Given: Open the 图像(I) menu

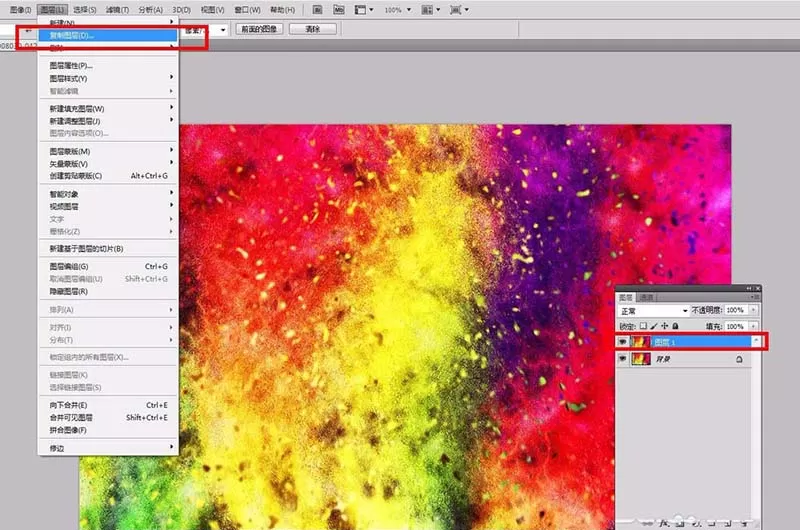Looking at the screenshot, I should pyautogui.click(x=20, y=10).
